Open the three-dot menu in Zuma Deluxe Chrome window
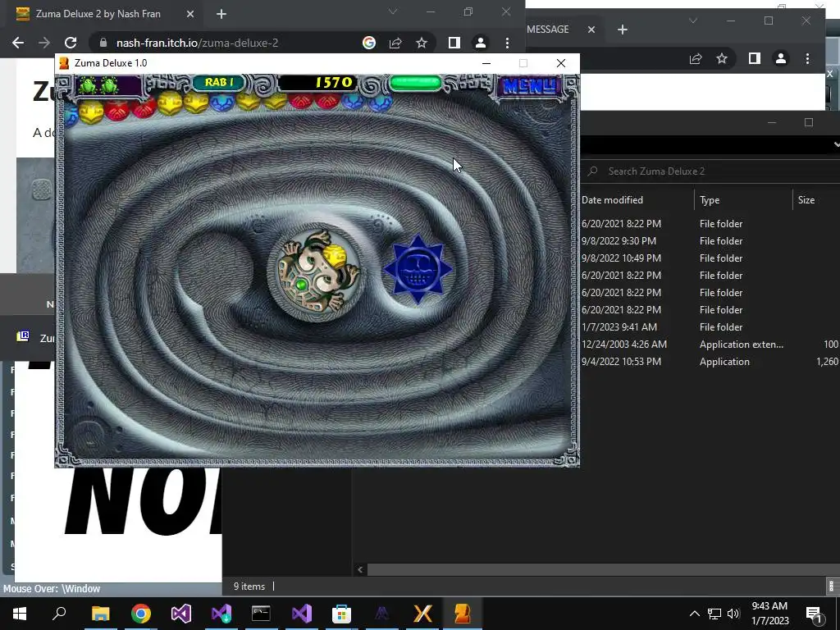The height and width of the screenshot is (630, 840). [x=507, y=43]
